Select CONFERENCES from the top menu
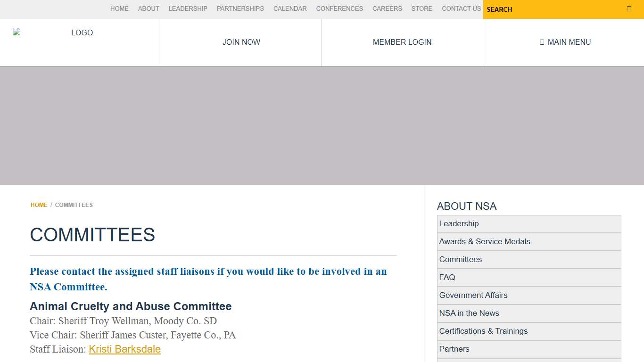644x362 pixels. coord(339,8)
